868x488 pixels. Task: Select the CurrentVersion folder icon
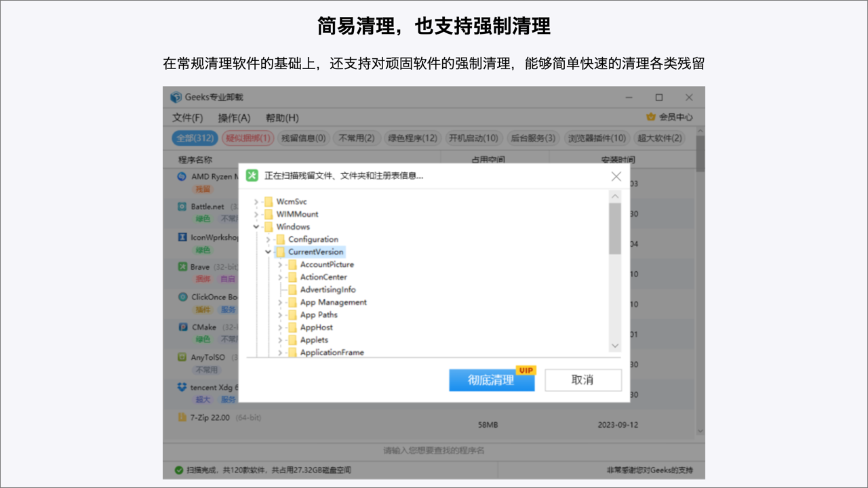point(280,252)
